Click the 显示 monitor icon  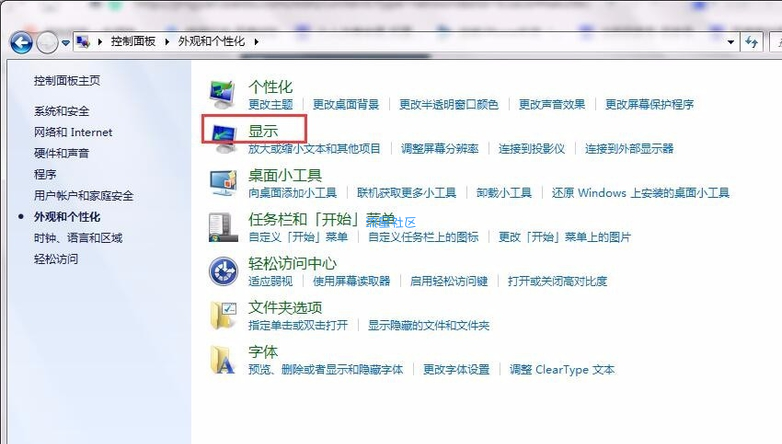tap(222, 138)
